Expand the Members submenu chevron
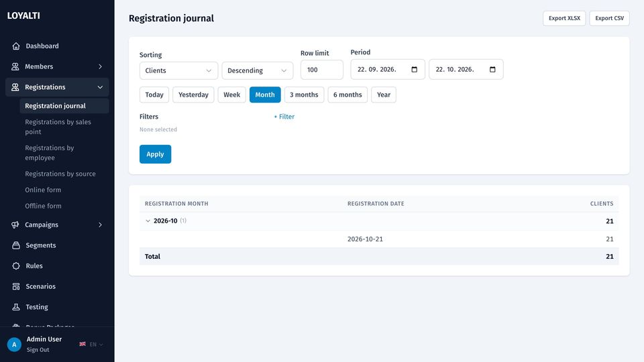Image resolution: width=644 pixels, height=362 pixels. (x=100, y=66)
